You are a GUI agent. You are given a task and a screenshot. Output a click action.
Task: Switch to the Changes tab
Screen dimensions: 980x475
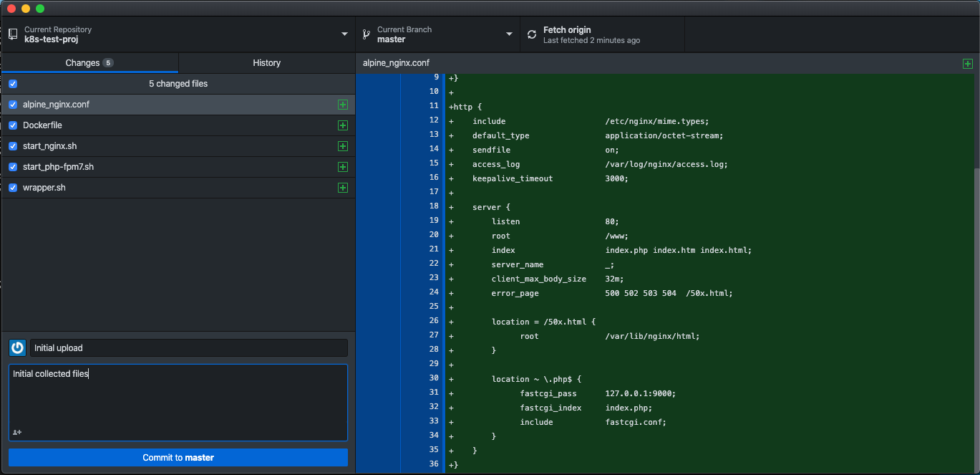pos(89,63)
